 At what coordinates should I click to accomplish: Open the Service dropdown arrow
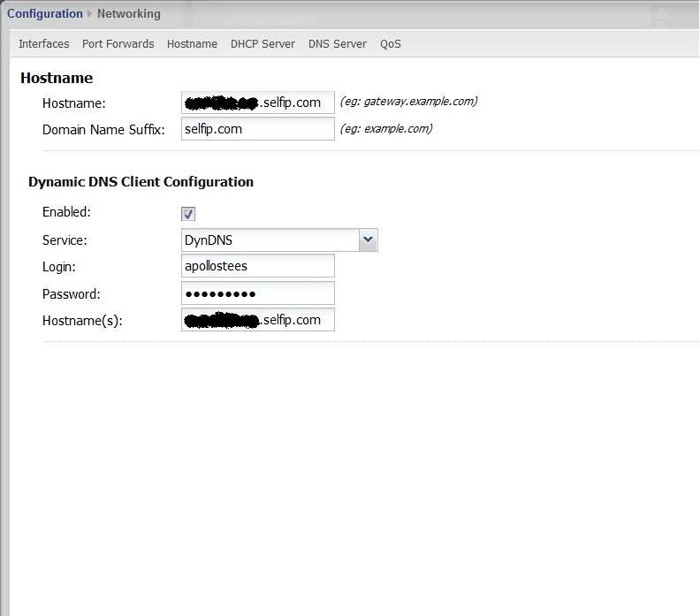[368, 240]
